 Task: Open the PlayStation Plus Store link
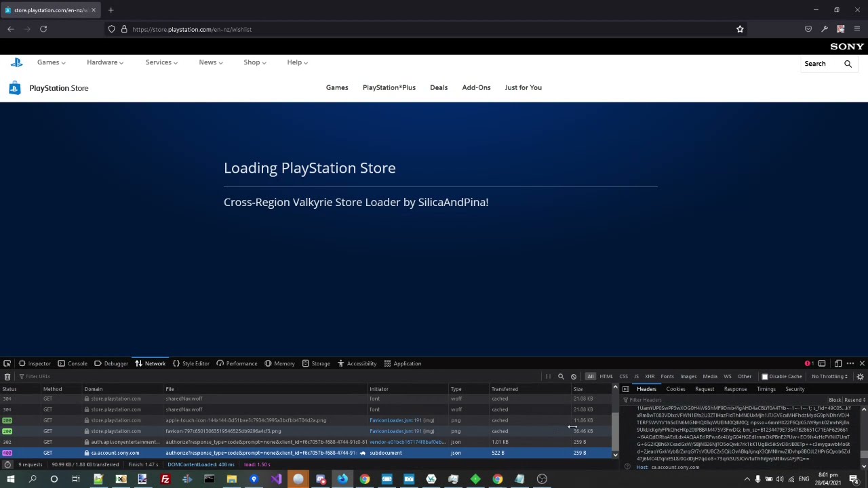tap(389, 87)
